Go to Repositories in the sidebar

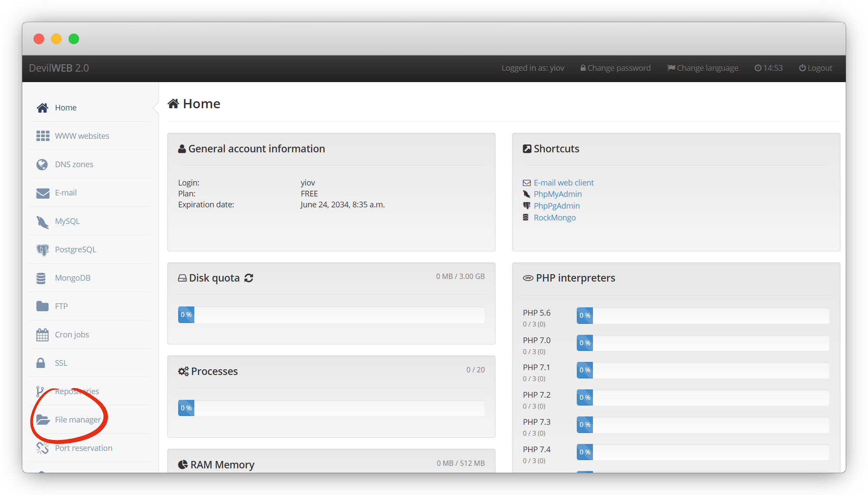tap(77, 392)
